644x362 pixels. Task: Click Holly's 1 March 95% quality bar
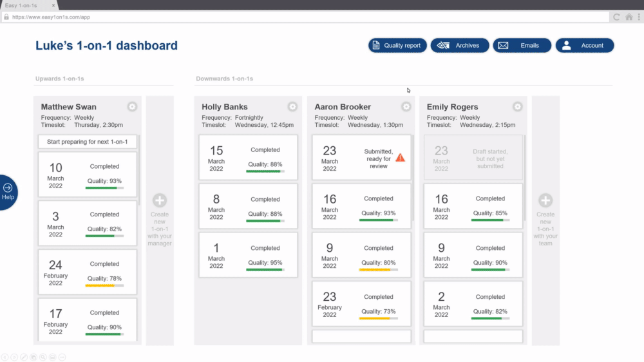point(265,270)
